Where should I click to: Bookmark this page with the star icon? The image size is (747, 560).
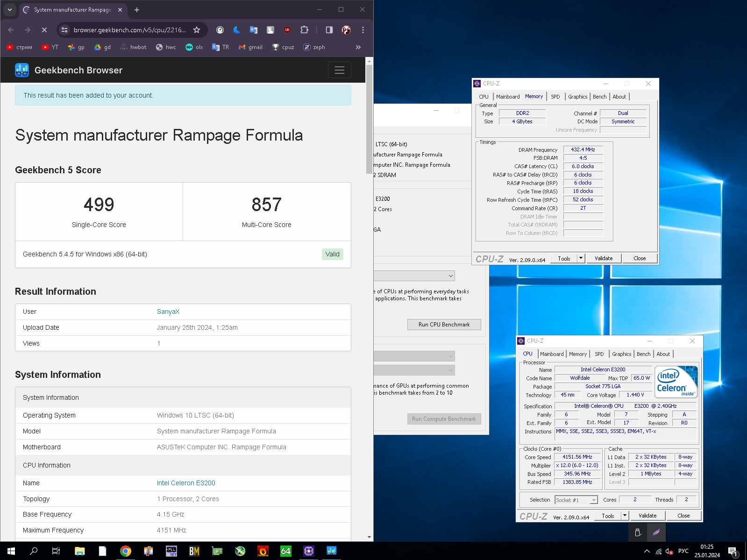point(197,30)
